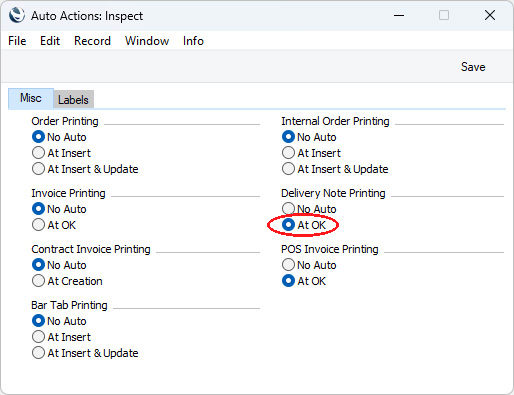Screen dimensions: 514x395
Task: Click the Save button
Action: point(473,67)
